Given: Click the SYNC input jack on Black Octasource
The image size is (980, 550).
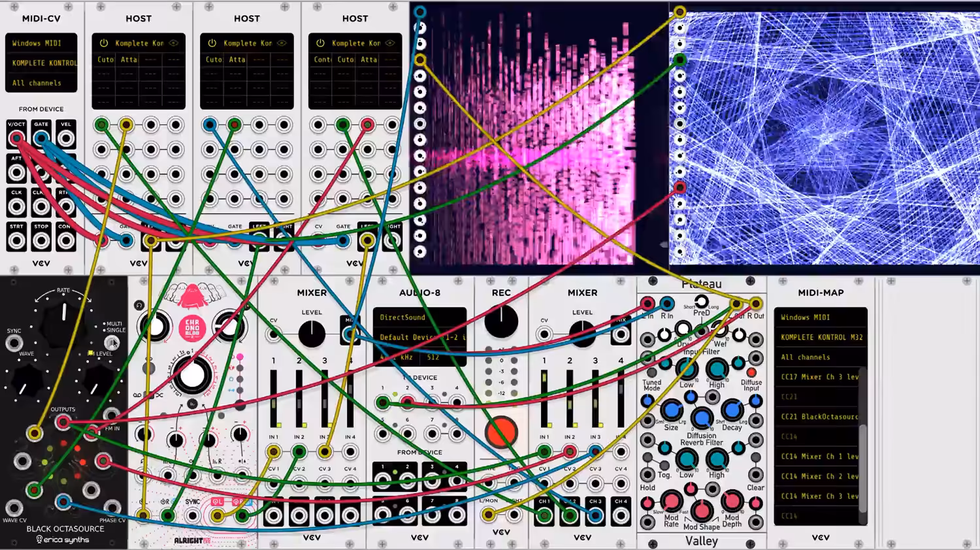Looking at the screenshot, I should coord(14,343).
